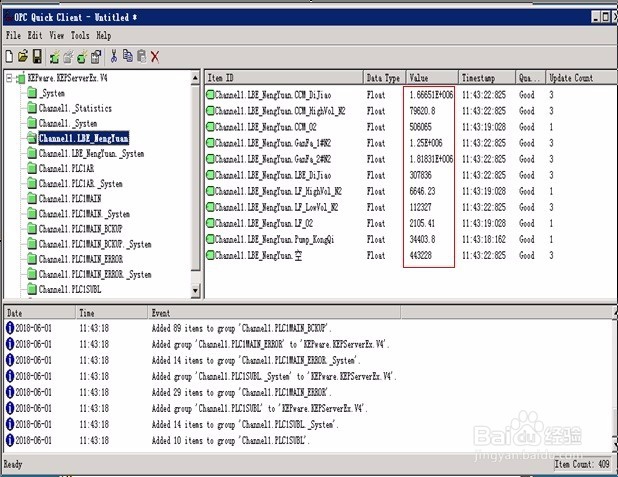Select item CCM_DiJiao row icon

(x=210, y=95)
